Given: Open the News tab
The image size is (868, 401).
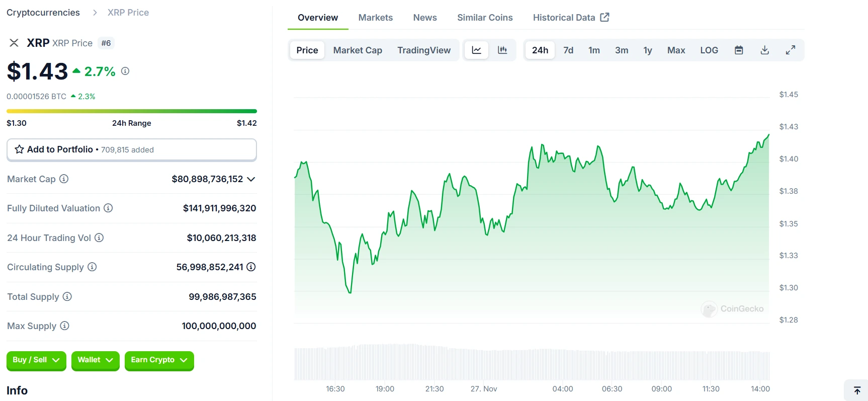Looking at the screenshot, I should (425, 18).
